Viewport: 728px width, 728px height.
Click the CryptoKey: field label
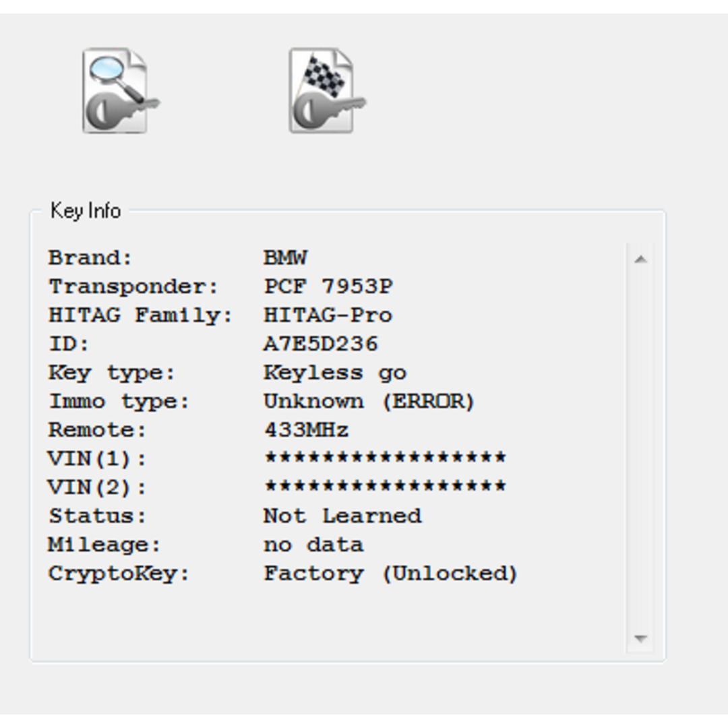[119, 574]
